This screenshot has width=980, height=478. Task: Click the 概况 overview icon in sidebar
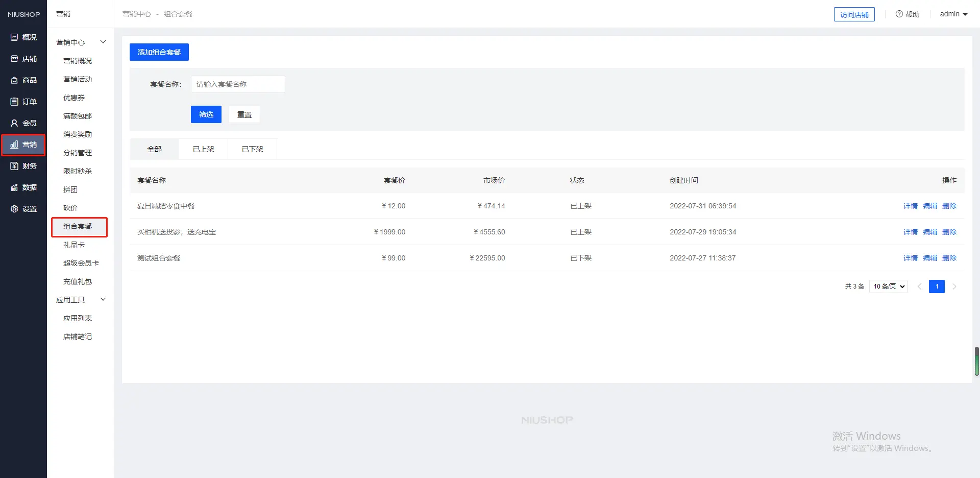pos(14,37)
